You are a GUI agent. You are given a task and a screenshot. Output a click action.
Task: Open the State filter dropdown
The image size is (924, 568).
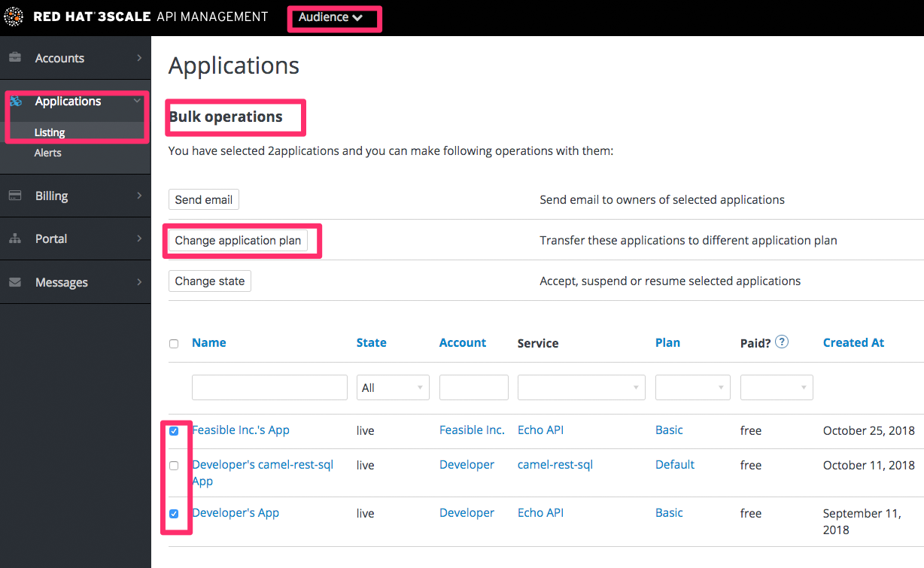392,387
